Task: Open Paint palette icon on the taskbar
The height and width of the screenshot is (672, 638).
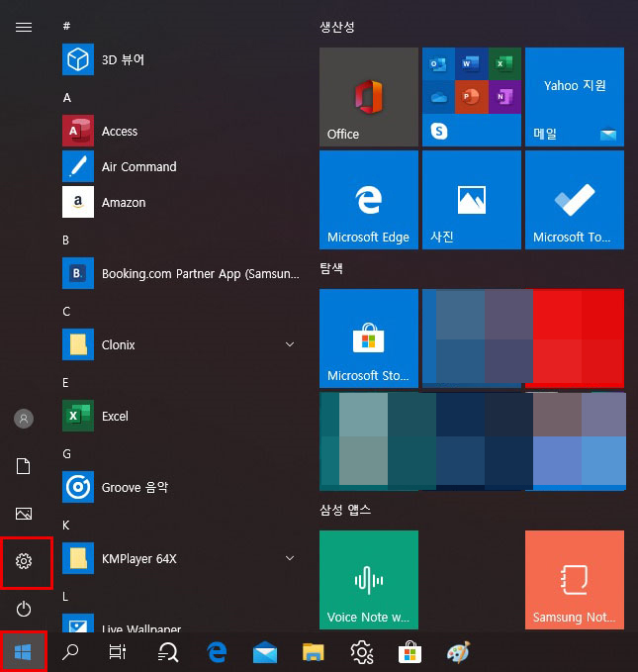Action: 458,652
